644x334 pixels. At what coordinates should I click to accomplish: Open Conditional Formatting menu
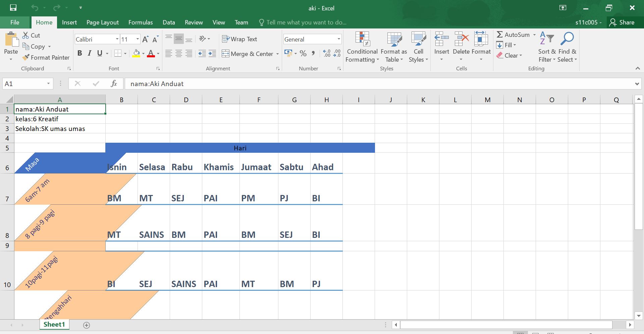[362, 48]
